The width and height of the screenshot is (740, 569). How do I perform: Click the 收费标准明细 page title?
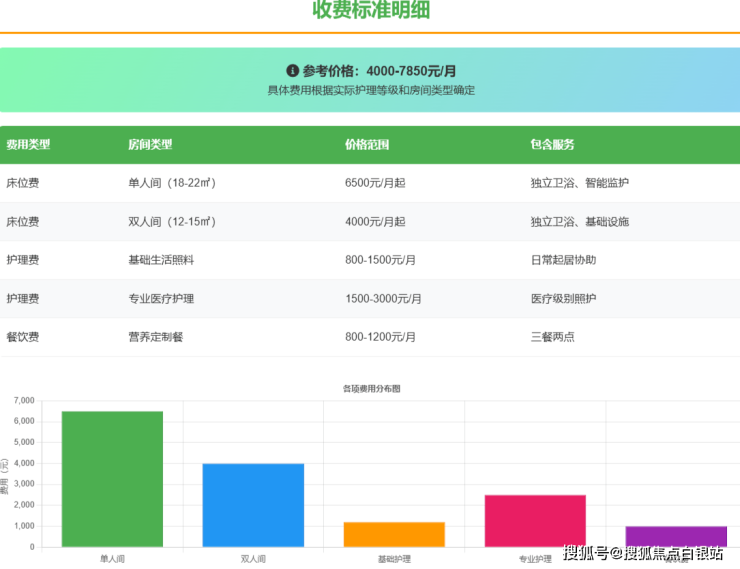[x=371, y=11]
